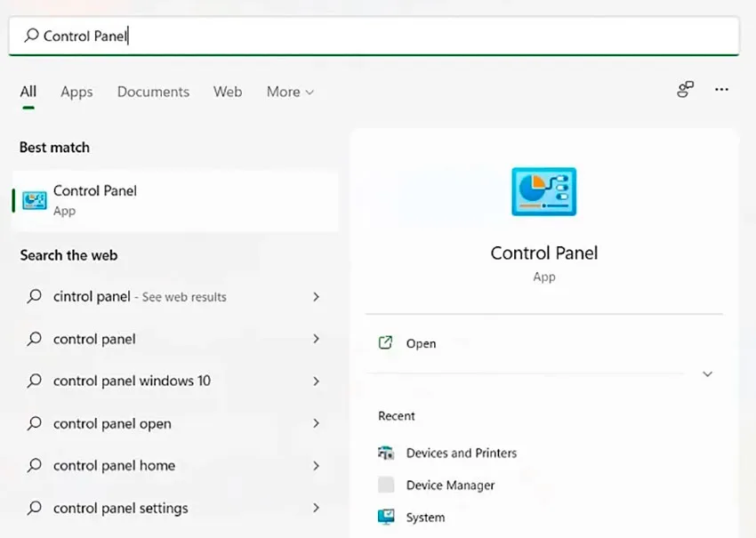Viewport: 756px width, 538px height.
Task: Switch to the All tab
Action: coord(28,92)
